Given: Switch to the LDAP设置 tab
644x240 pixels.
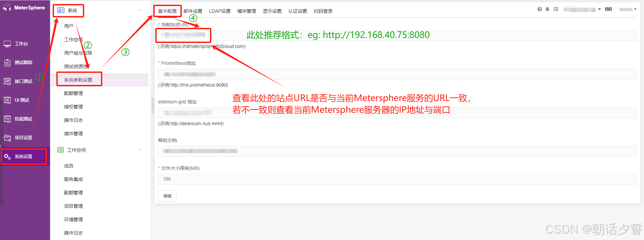Looking at the screenshot, I should point(220,11).
